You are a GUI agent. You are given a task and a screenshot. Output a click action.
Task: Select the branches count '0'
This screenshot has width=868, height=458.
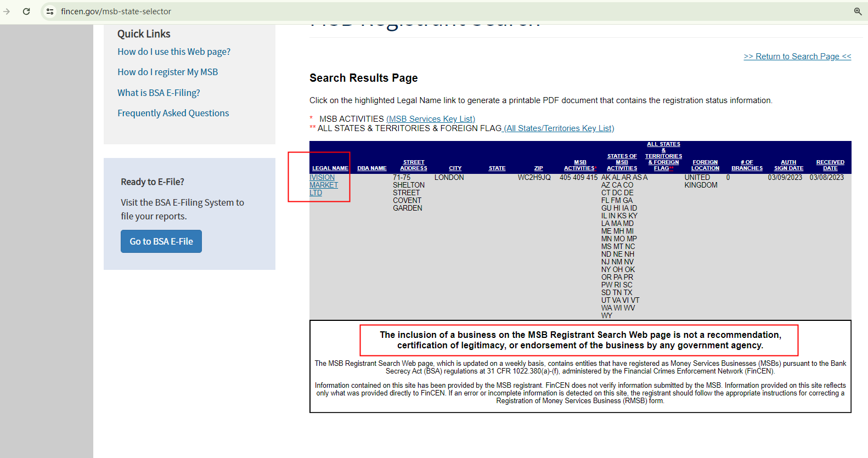pos(728,178)
